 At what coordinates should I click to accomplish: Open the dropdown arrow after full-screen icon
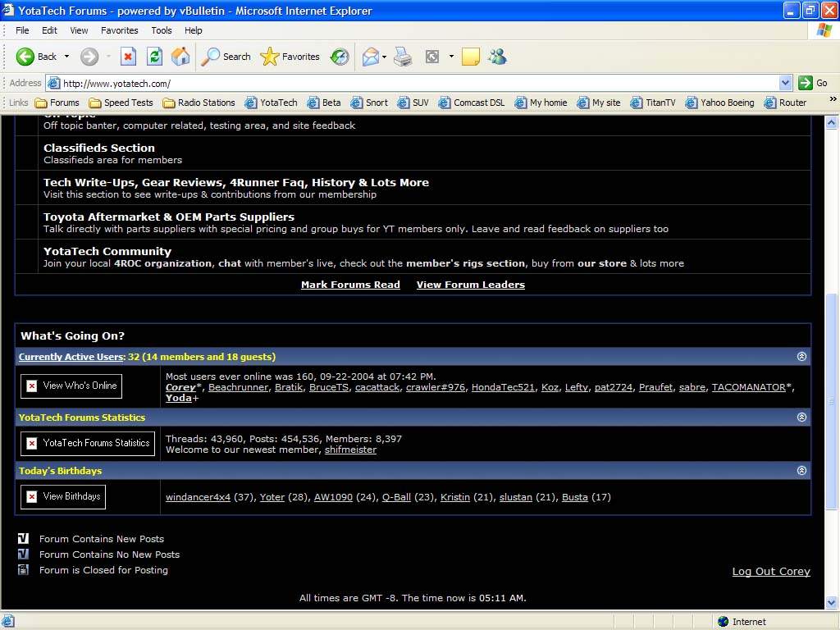452,57
